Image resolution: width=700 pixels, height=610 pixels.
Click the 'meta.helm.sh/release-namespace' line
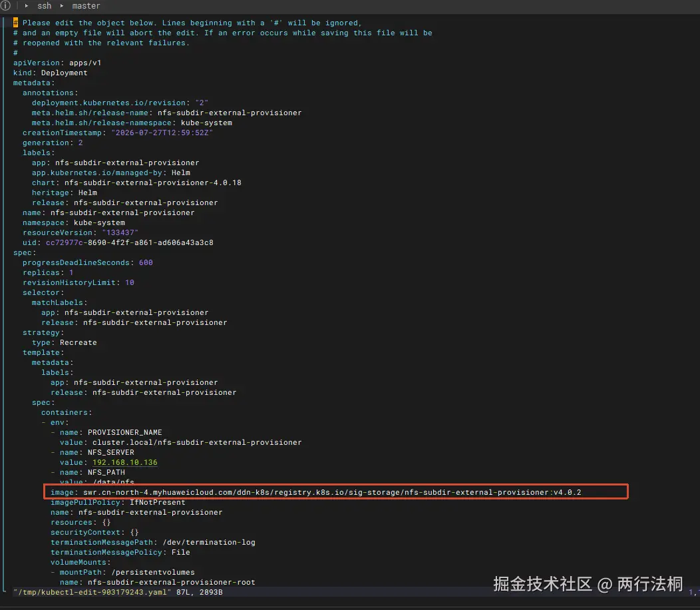click(x=132, y=123)
